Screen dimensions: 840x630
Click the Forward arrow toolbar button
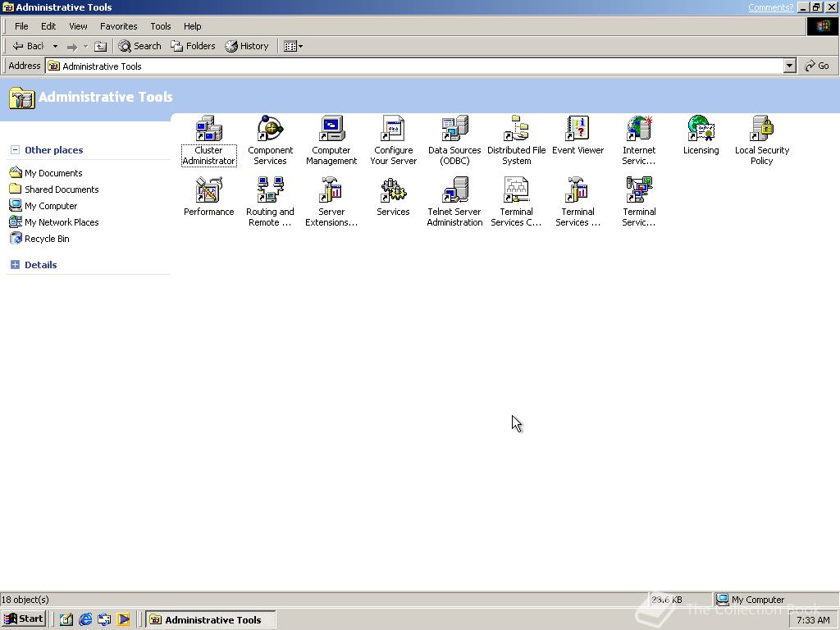(x=72, y=47)
